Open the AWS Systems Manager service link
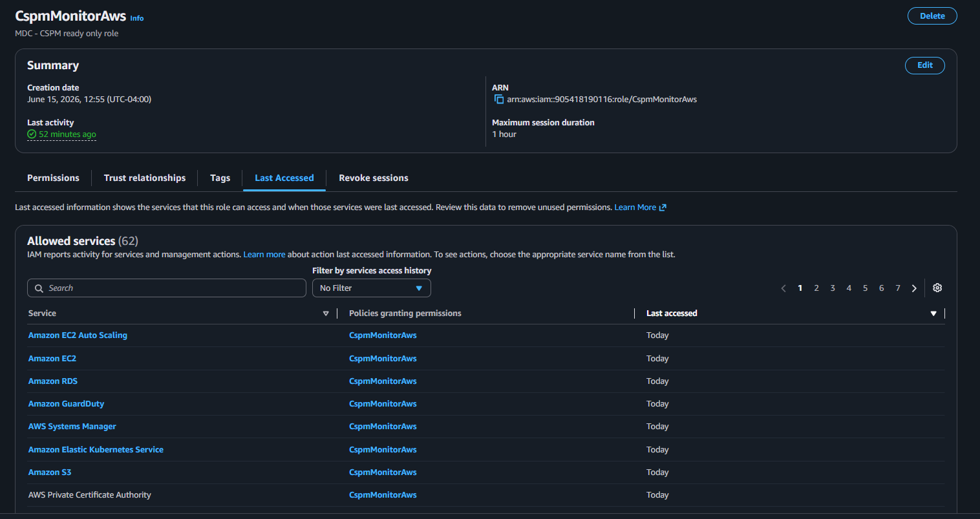980x519 pixels. click(x=72, y=427)
